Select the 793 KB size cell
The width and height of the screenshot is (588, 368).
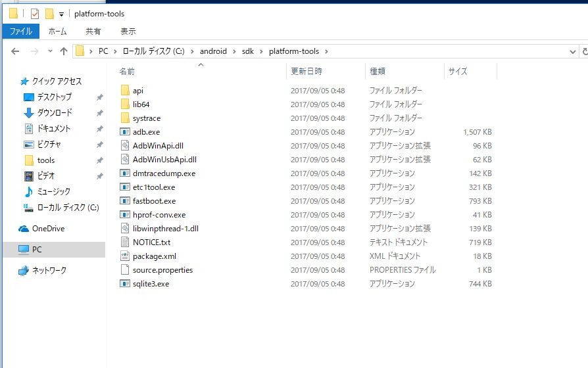(480, 201)
